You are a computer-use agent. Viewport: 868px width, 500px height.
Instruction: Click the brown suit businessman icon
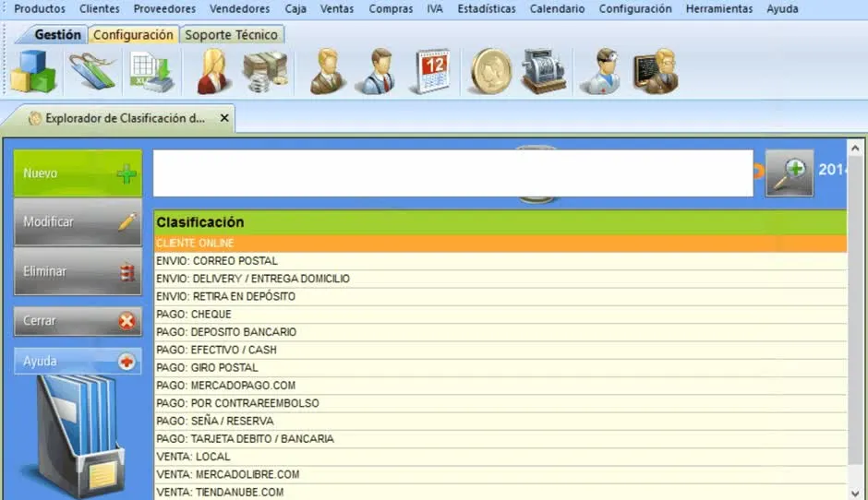pyautogui.click(x=328, y=71)
